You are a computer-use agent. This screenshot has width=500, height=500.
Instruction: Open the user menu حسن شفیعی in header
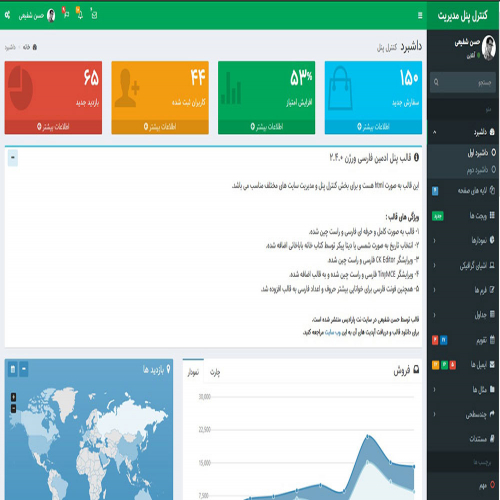(x=37, y=15)
